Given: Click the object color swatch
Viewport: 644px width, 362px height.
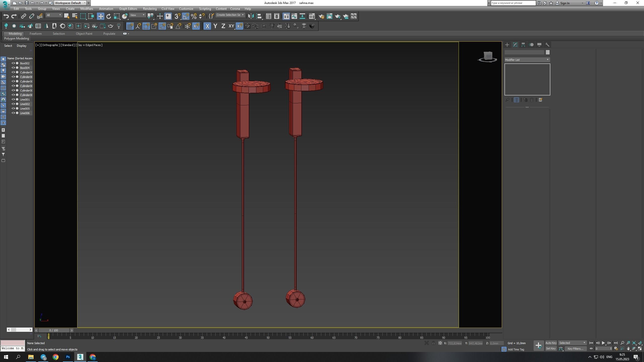Looking at the screenshot, I should click(x=548, y=52).
